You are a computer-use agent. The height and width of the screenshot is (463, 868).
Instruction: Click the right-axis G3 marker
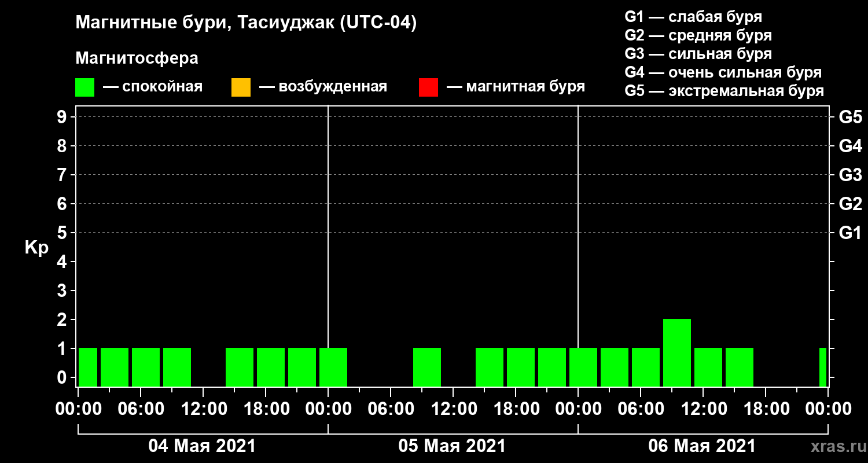(850, 175)
